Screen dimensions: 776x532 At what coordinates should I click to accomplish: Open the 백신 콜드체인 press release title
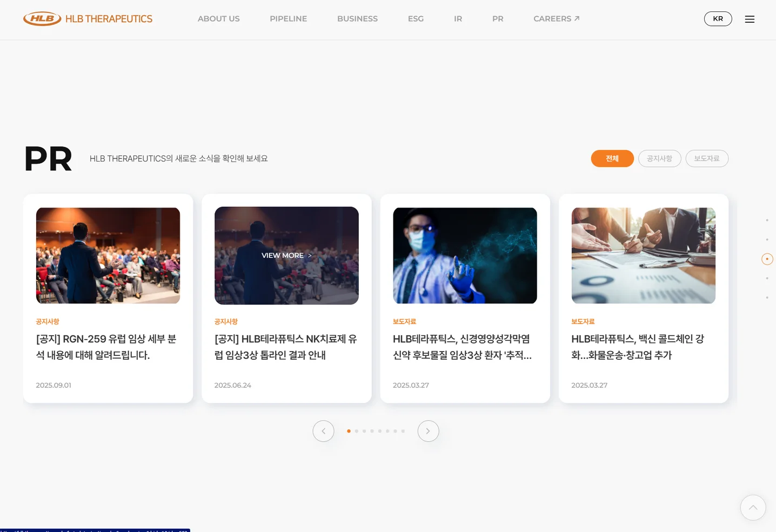638,347
